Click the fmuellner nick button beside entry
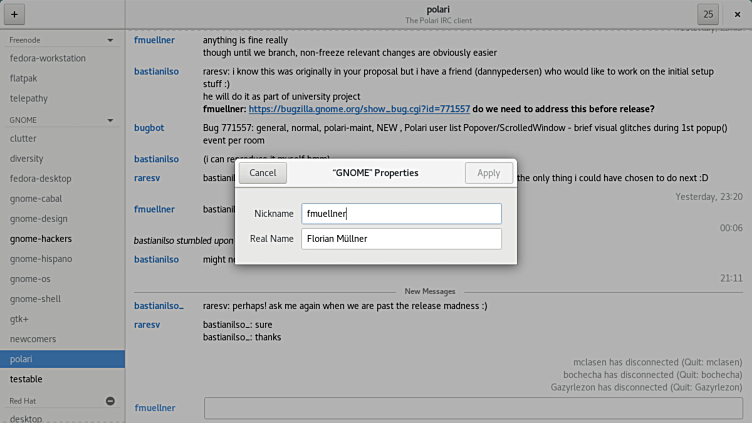Screen dimensions: 752x423 pyautogui.click(x=155, y=408)
